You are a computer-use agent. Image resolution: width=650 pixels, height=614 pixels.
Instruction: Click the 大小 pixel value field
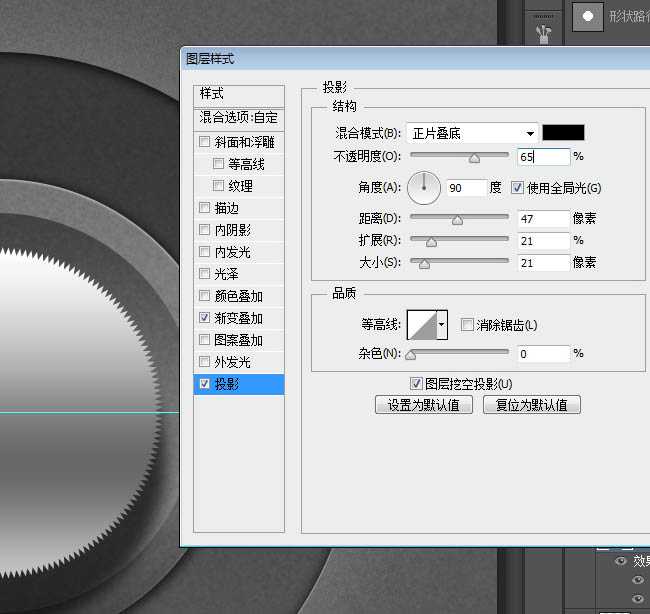(543, 262)
